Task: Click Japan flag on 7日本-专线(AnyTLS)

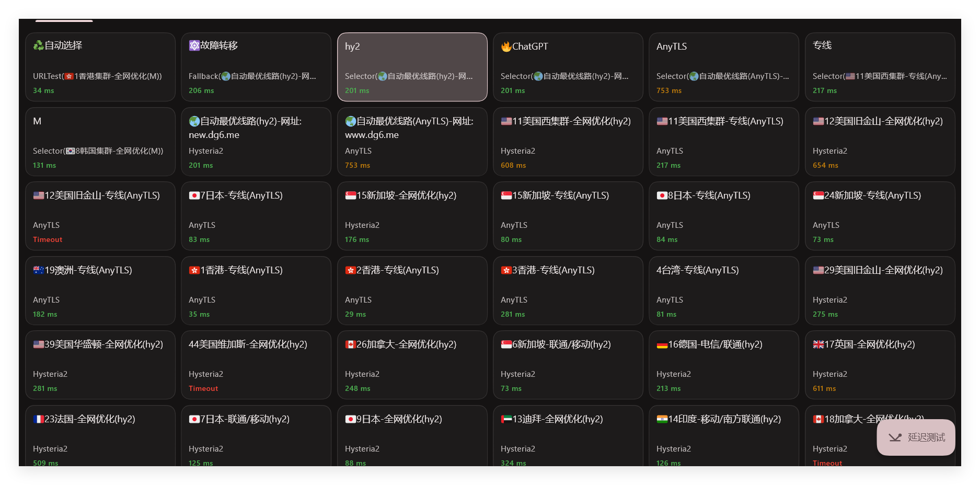Action: pyautogui.click(x=194, y=195)
